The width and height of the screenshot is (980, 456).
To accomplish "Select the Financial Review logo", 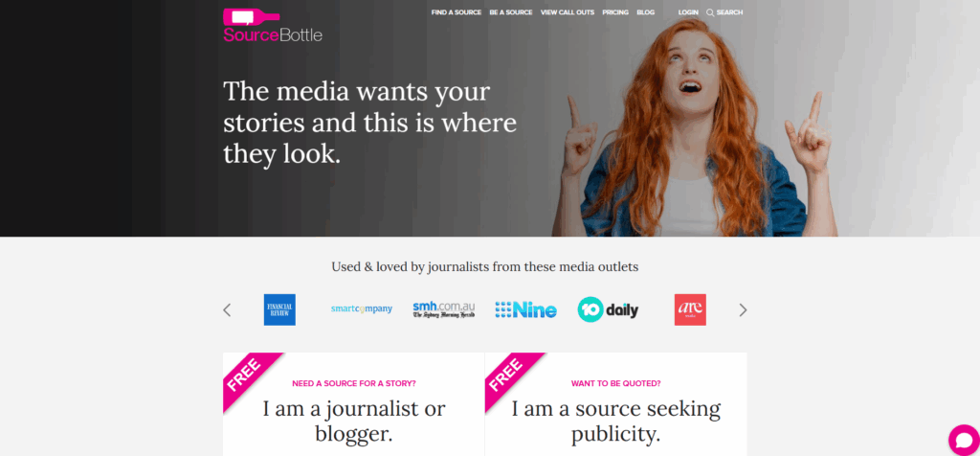I will coord(279,309).
